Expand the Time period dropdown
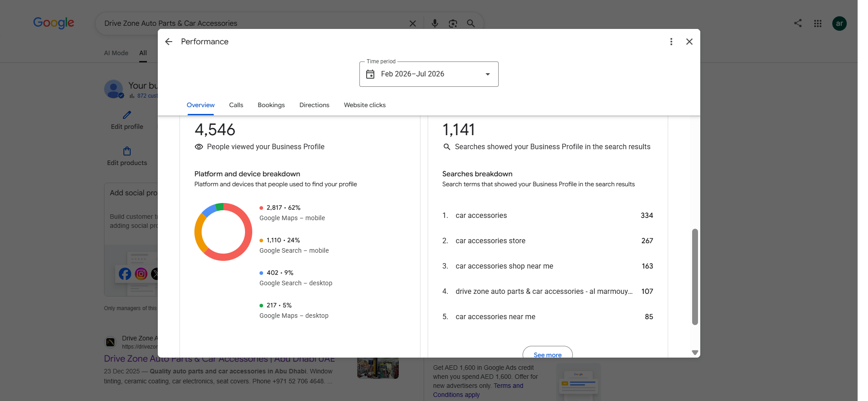Image resolution: width=868 pixels, height=401 pixels. (x=429, y=74)
